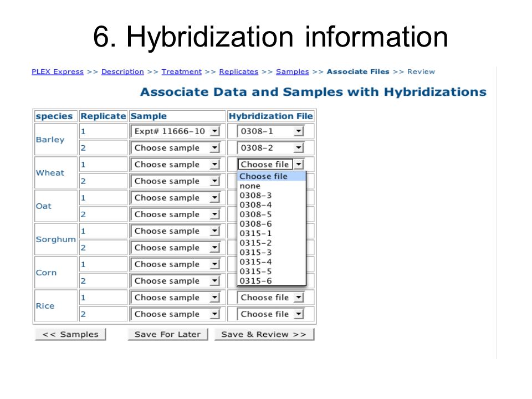
Task: Click the Rice species cell
Action: [56, 306]
